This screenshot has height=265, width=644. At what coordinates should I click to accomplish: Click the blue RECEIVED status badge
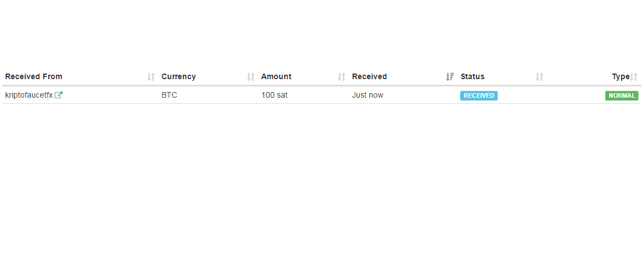click(x=479, y=95)
